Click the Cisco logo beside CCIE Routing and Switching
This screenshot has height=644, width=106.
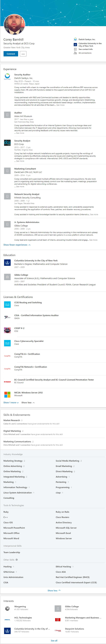coord(7,305)
